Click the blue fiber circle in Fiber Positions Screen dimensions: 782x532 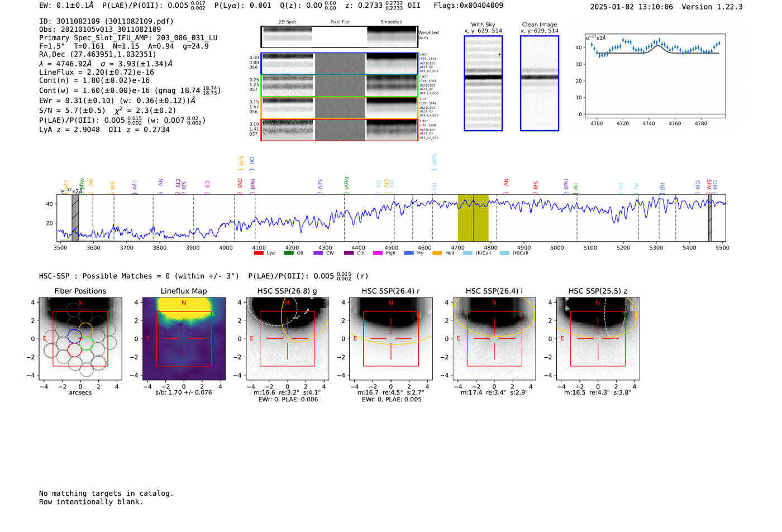[74, 336]
